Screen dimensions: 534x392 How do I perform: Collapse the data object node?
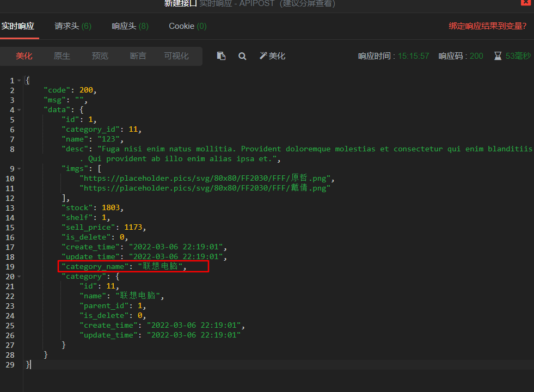18,109
